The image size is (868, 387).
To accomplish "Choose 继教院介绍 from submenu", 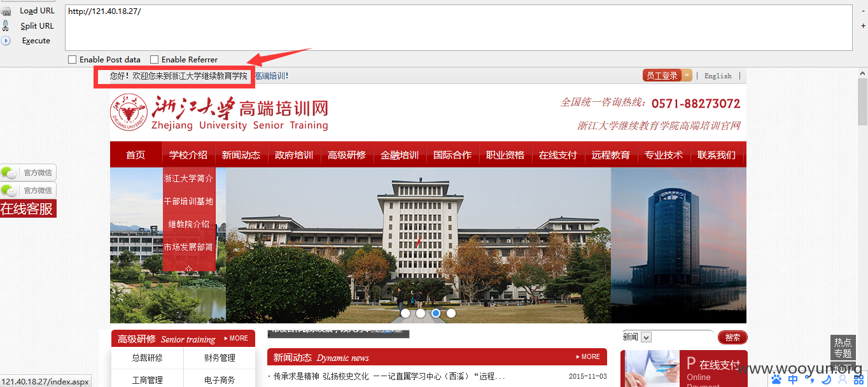I will pos(188,224).
